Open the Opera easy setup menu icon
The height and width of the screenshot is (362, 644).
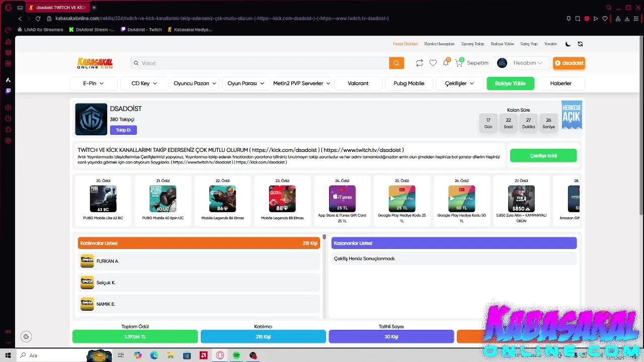pos(636,19)
